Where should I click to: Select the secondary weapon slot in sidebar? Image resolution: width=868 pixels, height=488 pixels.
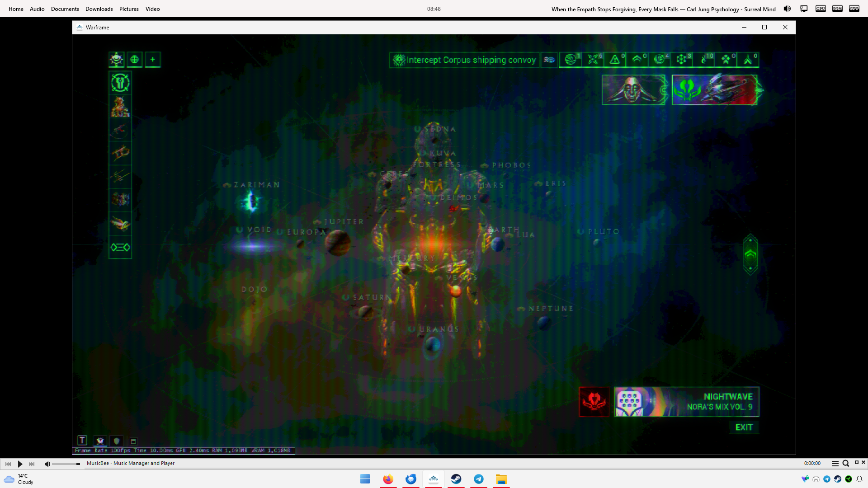tap(120, 154)
